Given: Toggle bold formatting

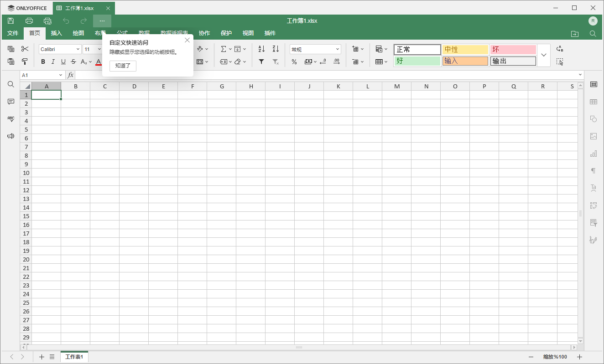Looking at the screenshot, I should 43,62.
